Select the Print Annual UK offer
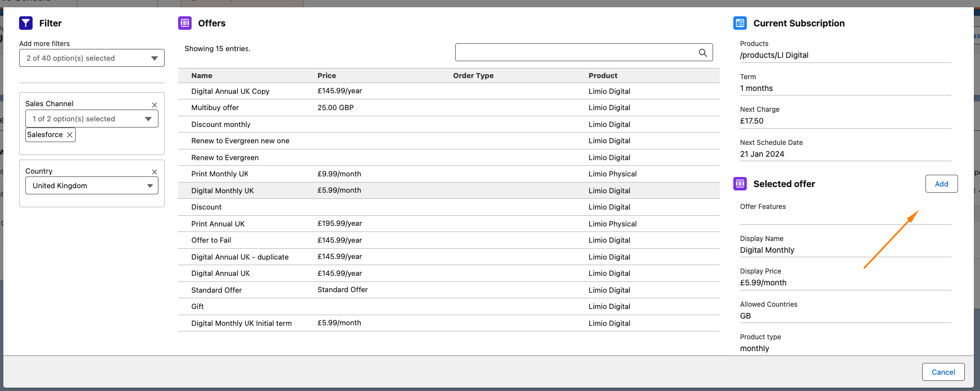Screen dimensions: 980x391 (448, 224)
